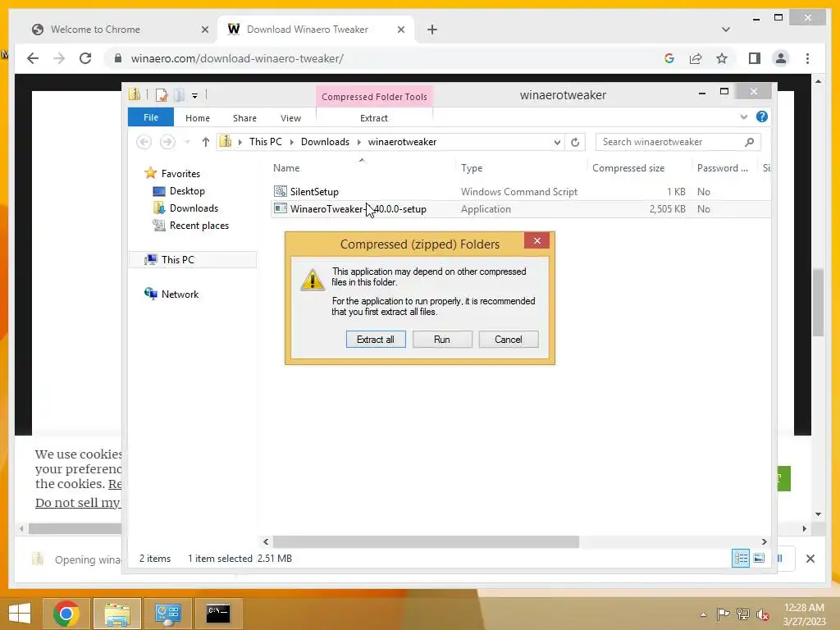Open Recent places in navigation pane
Screen dimensions: 840x630
click(199, 226)
